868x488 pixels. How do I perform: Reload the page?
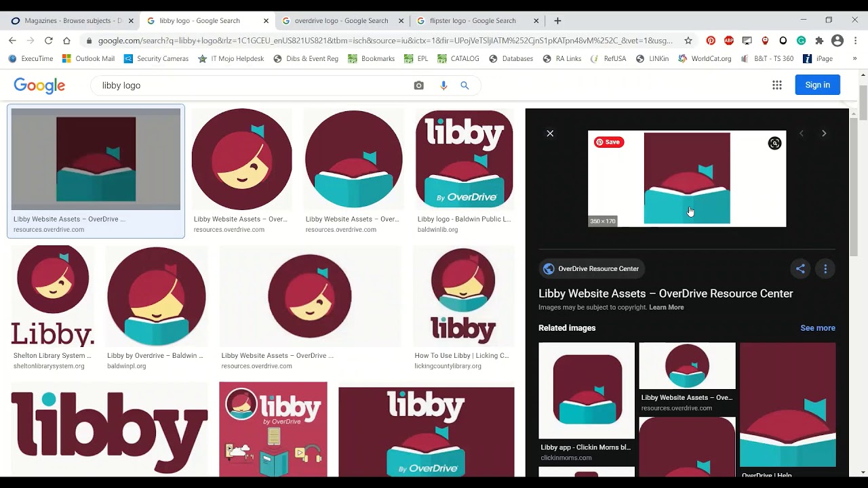[x=48, y=41]
